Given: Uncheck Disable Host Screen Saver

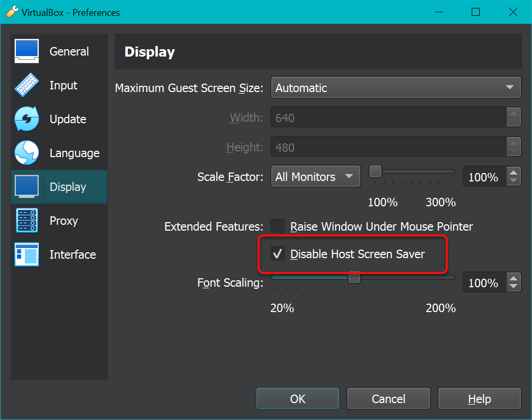Looking at the screenshot, I should (278, 254).
